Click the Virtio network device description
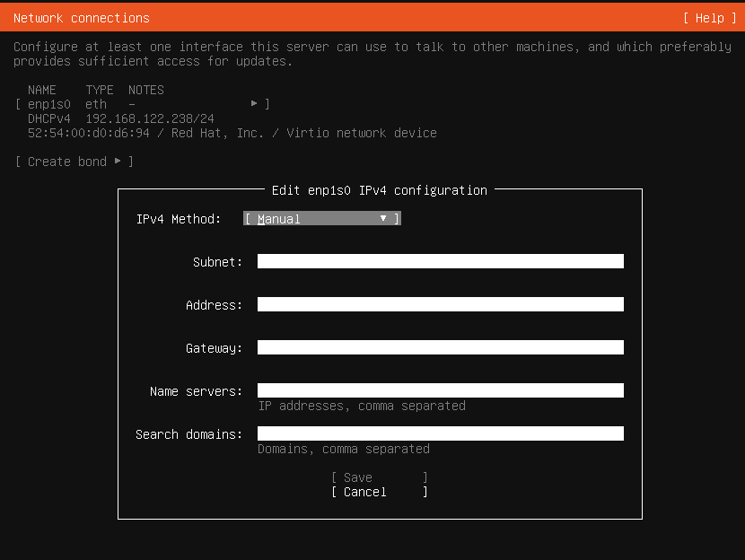 tap(362, 133)
